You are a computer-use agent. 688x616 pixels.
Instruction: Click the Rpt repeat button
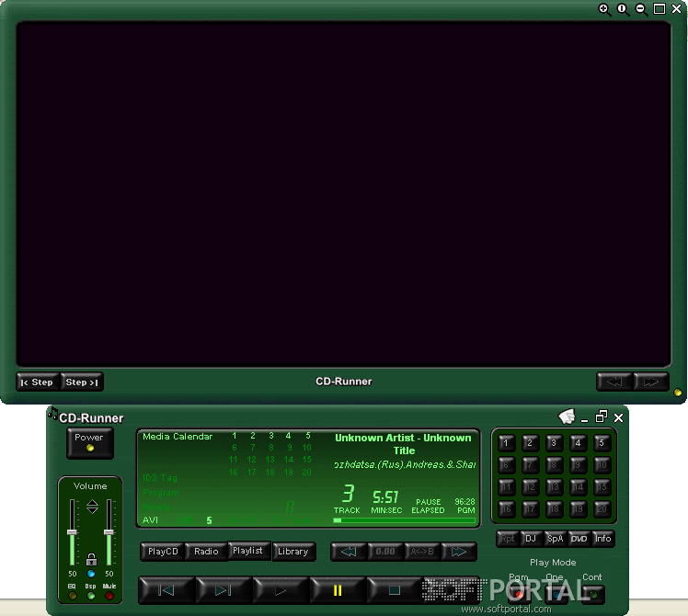508,539
